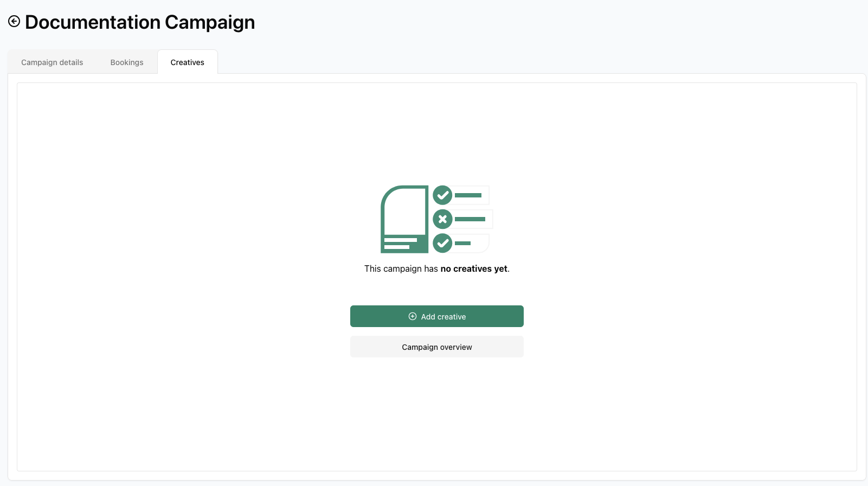Click the "Add creative" label text
868x486 pixels.
pyautogui.click(x=443, y=317)
